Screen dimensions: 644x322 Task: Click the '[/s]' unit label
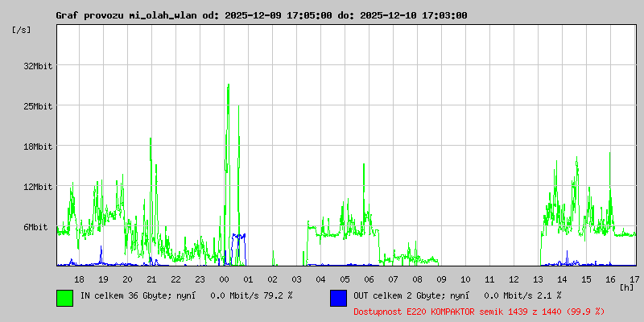coord(22,30)
